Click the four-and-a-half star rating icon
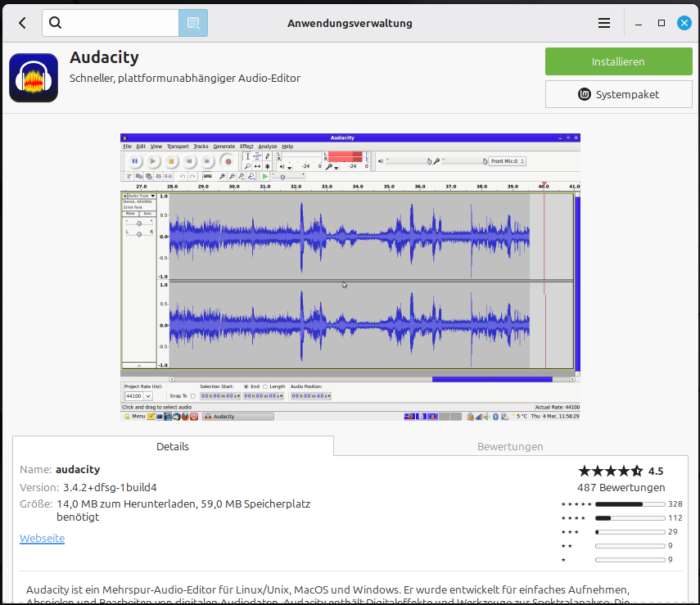 click(x=610, y=471)
